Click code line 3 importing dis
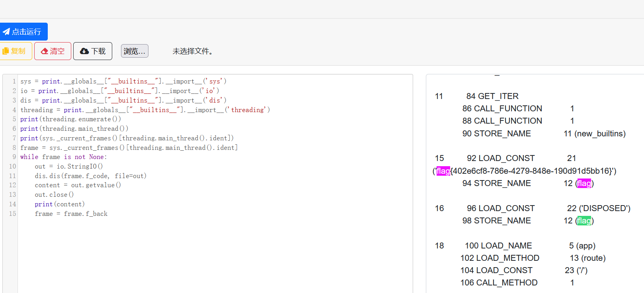The height and width of the screenshot is (293, 644). 123,100
